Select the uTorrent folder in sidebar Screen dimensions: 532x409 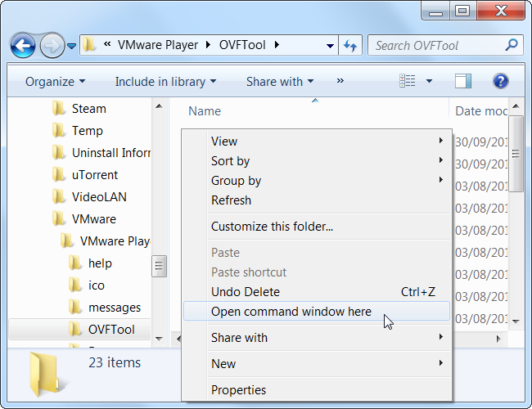(x=94, y=174)
